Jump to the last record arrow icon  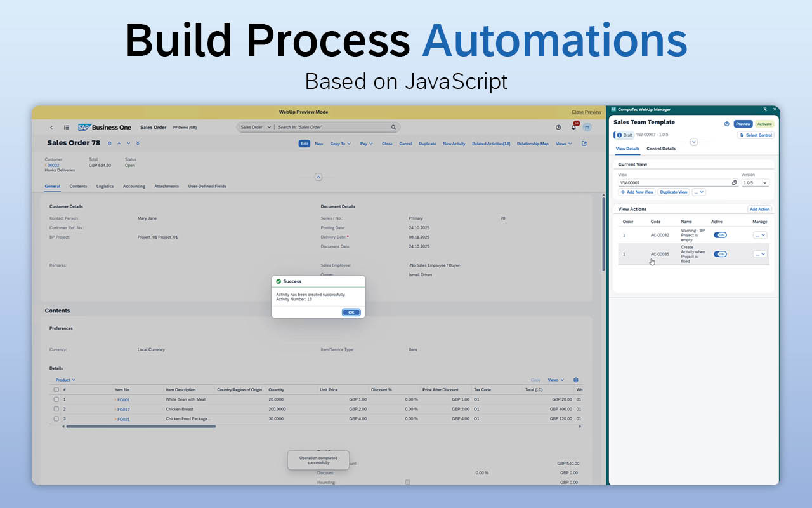[x=138, y=144]
